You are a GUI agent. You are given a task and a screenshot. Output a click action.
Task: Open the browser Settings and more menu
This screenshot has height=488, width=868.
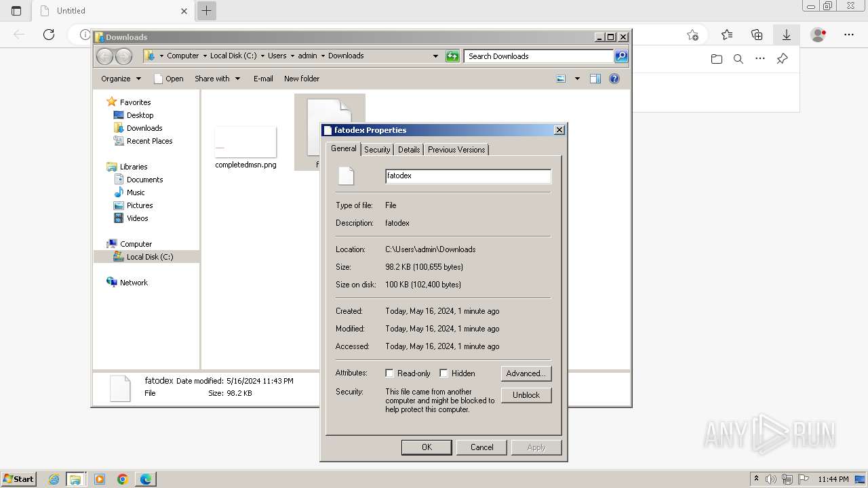[x=849, y=35]
